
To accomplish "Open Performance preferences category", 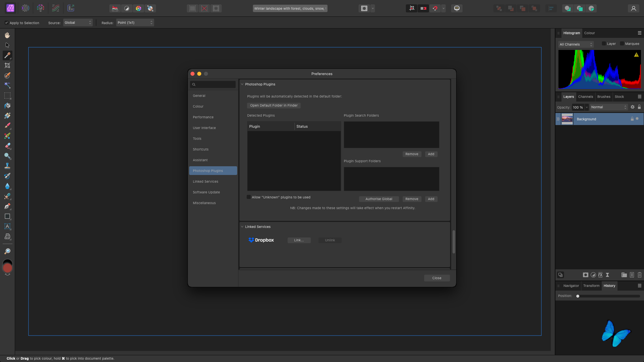I will [x=203, y=117].
